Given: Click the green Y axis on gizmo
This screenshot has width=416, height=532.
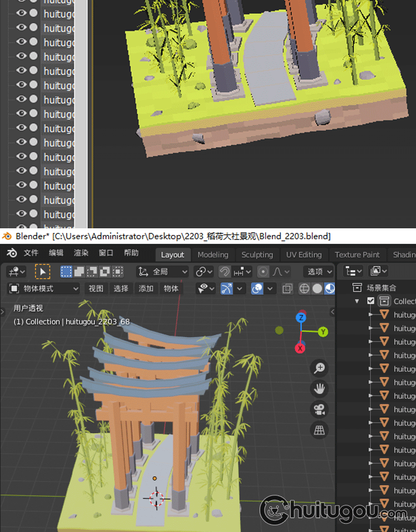Looking at the screenshot, I should pos(323,332).
